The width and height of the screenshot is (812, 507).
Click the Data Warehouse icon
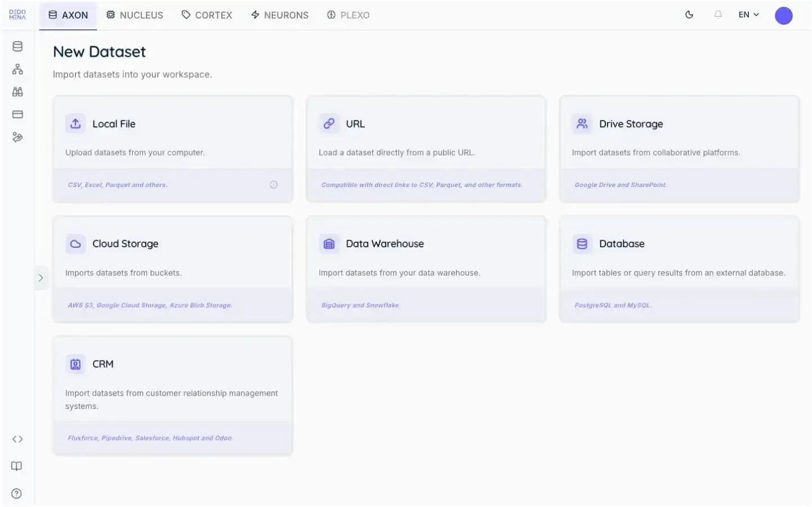329,244
